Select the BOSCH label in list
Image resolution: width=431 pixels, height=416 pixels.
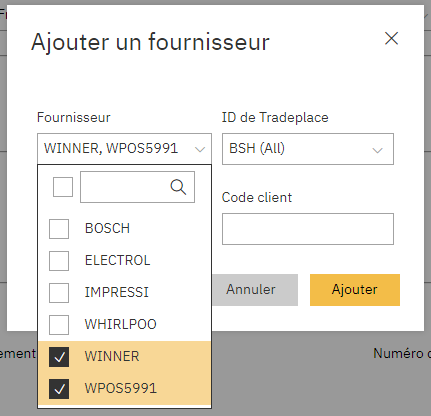107,228
